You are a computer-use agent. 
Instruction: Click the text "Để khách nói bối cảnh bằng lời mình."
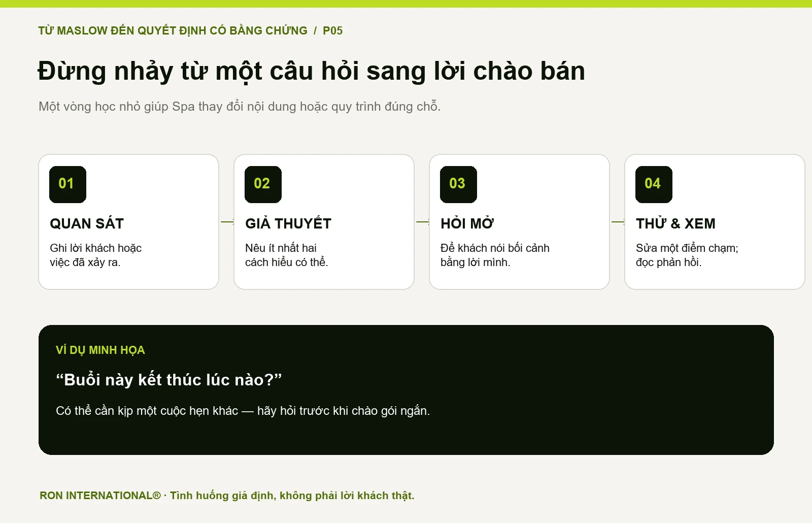click(x=495, y=255)
